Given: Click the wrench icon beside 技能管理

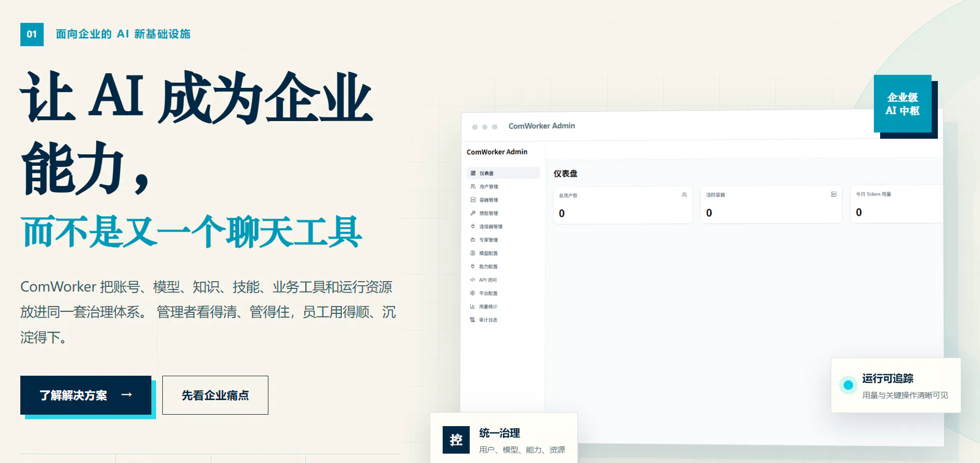Looking at the screenshot, I should click(x=473, y=213).
